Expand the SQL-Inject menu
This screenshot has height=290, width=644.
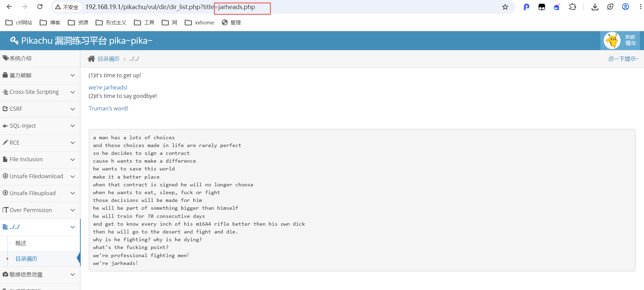pos(40,126)
